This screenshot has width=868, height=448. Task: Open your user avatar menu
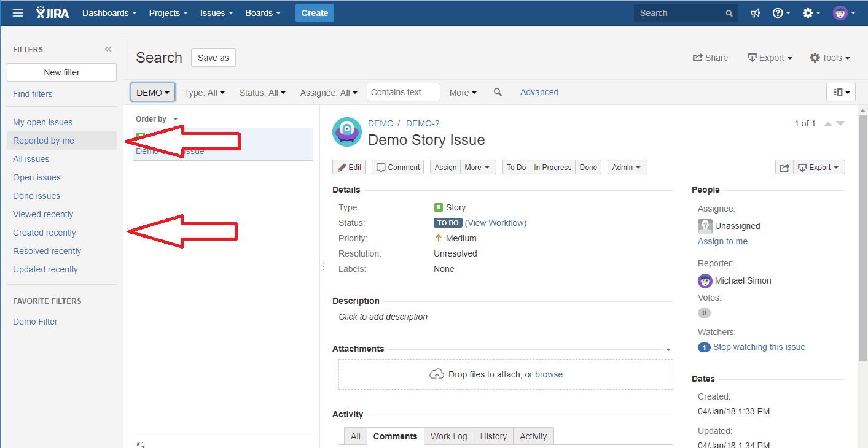(x=840, y=12)
